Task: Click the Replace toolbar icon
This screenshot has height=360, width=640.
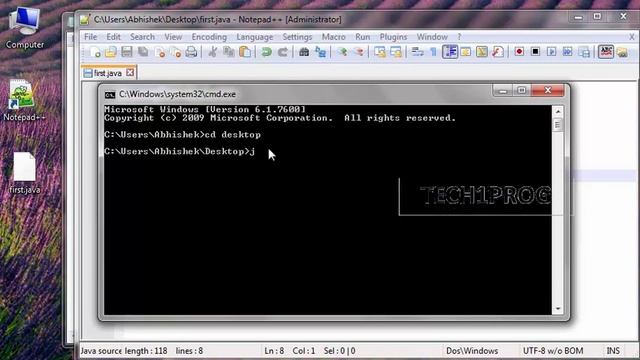Action: click(x=320, y=52)
